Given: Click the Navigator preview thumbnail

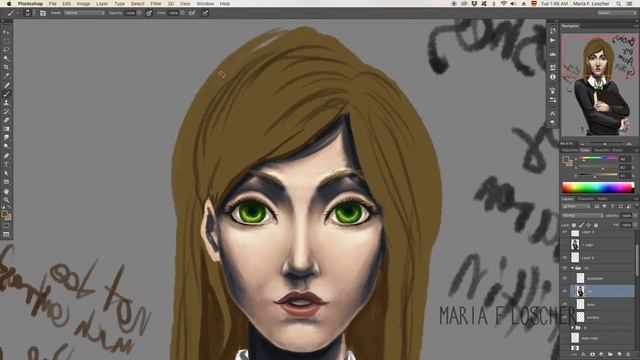Looking at the screenshot, I should point(599,84).
